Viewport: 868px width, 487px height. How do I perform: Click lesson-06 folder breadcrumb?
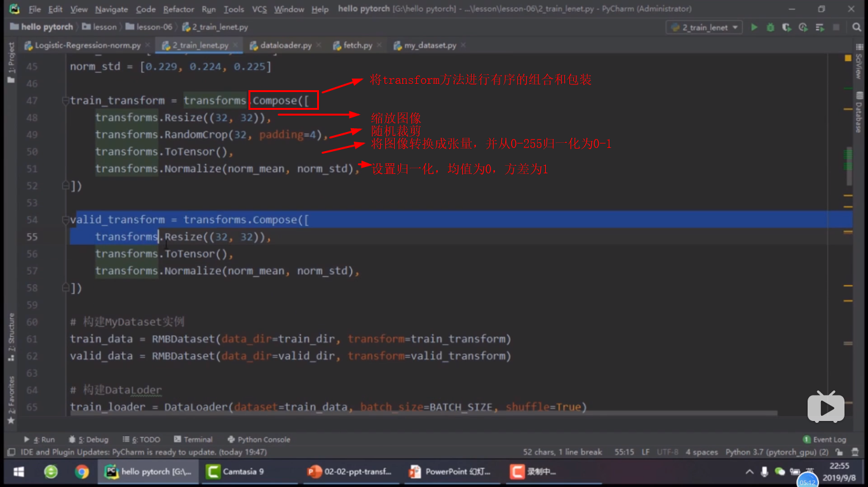click(149, 27)
